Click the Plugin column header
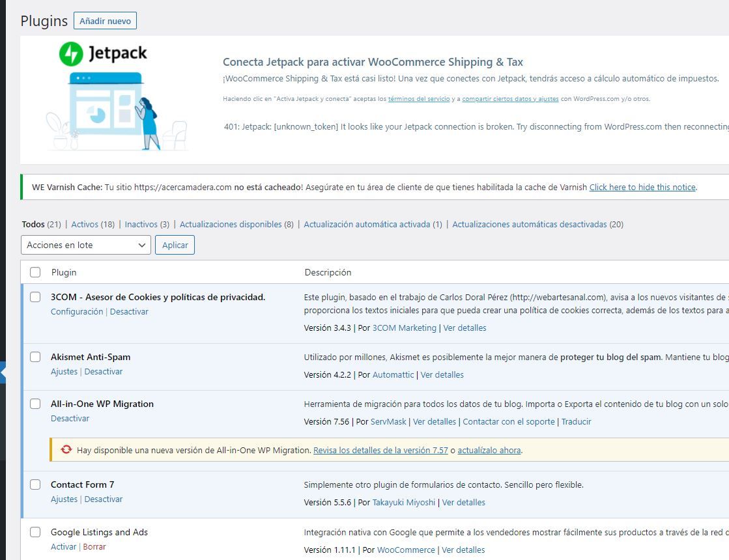Screen dimensions: 729x560 pyautogui.click(x=64, y=272)
